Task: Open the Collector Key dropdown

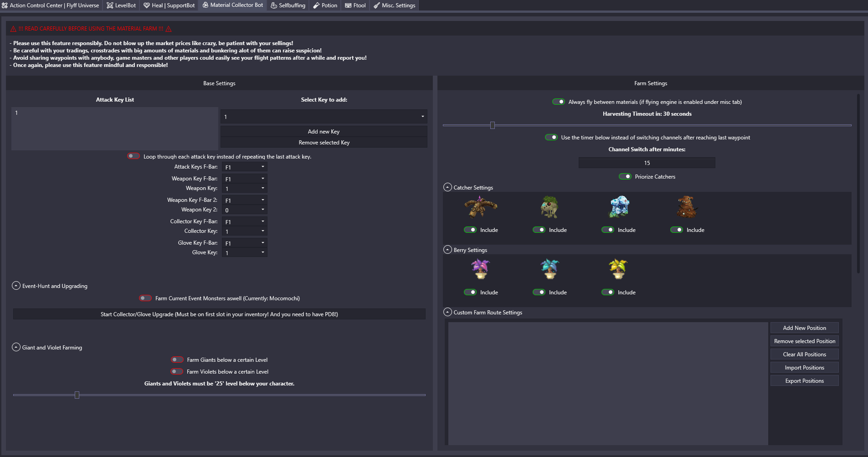Action: click(244, 231)
